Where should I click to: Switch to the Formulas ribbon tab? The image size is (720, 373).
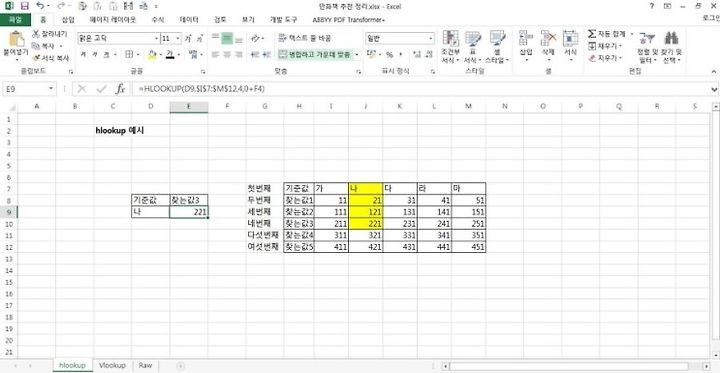coord(158,20)
